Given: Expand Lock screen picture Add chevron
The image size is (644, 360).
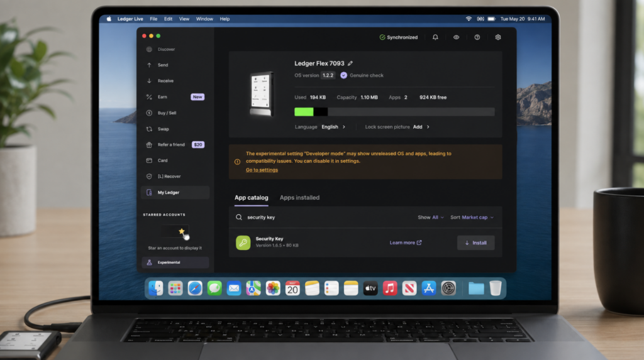Looking at the screenshot, I should point(428,127).
